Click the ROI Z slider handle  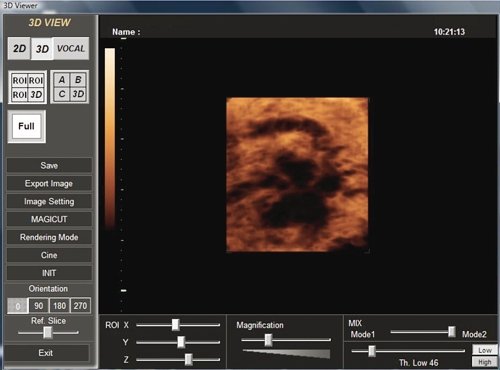[189, 359]
